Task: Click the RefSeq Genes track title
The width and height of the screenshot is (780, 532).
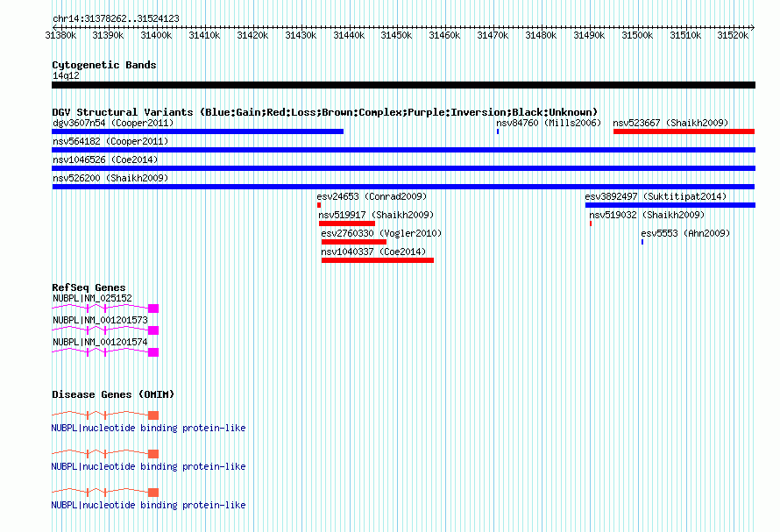Action: pos(89,287)
